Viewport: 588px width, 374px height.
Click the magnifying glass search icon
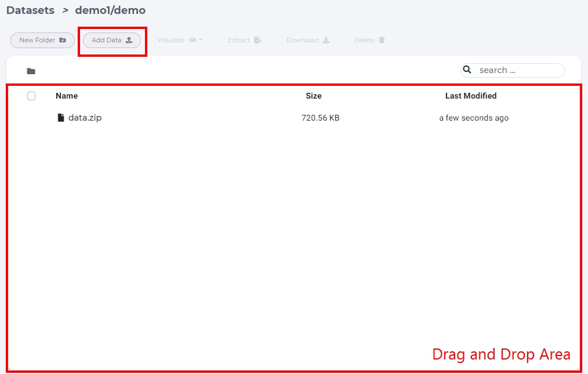pyautogui.click(x=467, y=70)
